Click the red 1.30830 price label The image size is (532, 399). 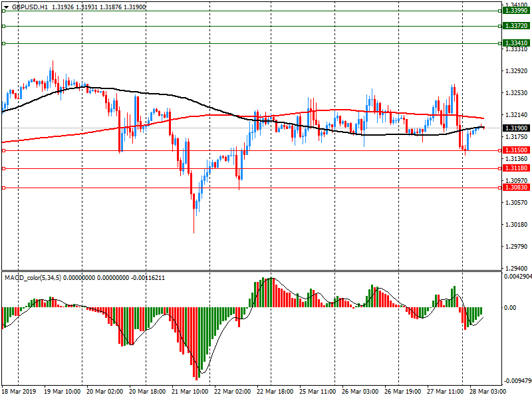[516, 188]
